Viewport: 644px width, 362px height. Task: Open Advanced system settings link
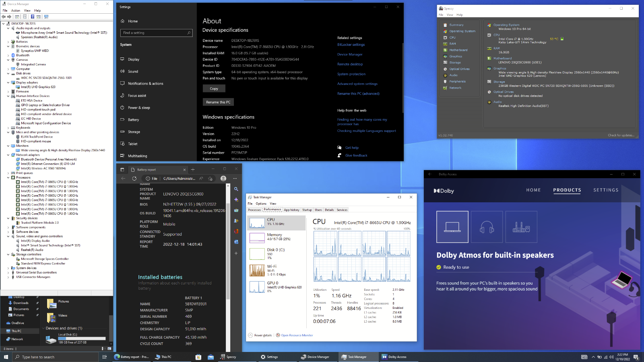point(357,84)
